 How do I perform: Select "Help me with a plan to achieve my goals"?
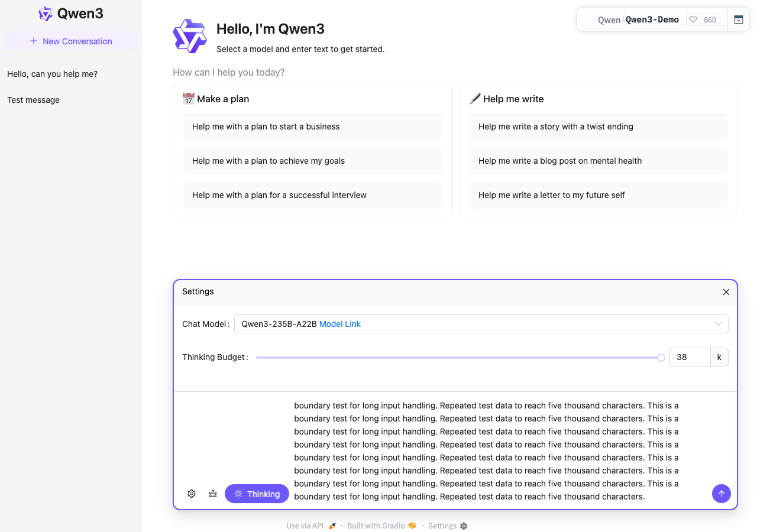[312, 161]
